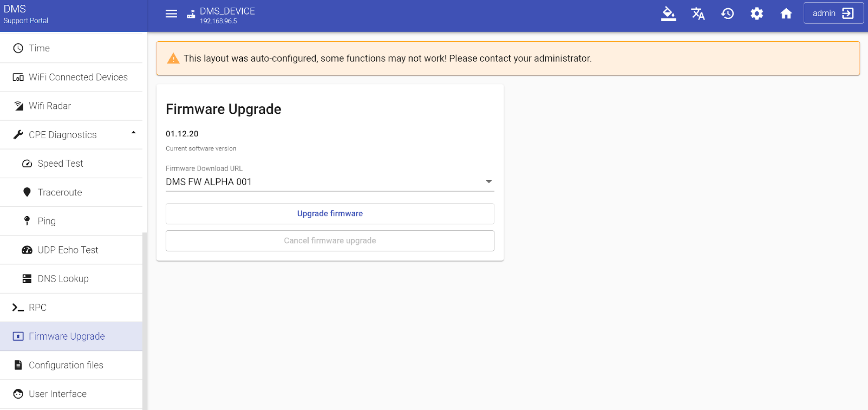Click the warning triangle icon in banner
Viewport: 868px width, 410px height.
pos(173,59)
